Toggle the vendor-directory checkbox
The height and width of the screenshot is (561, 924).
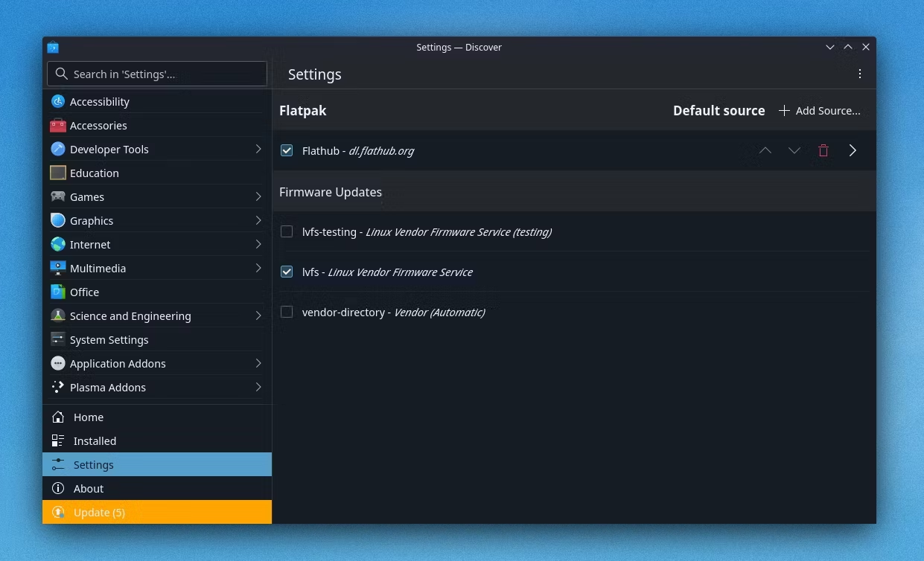point(287,312)
